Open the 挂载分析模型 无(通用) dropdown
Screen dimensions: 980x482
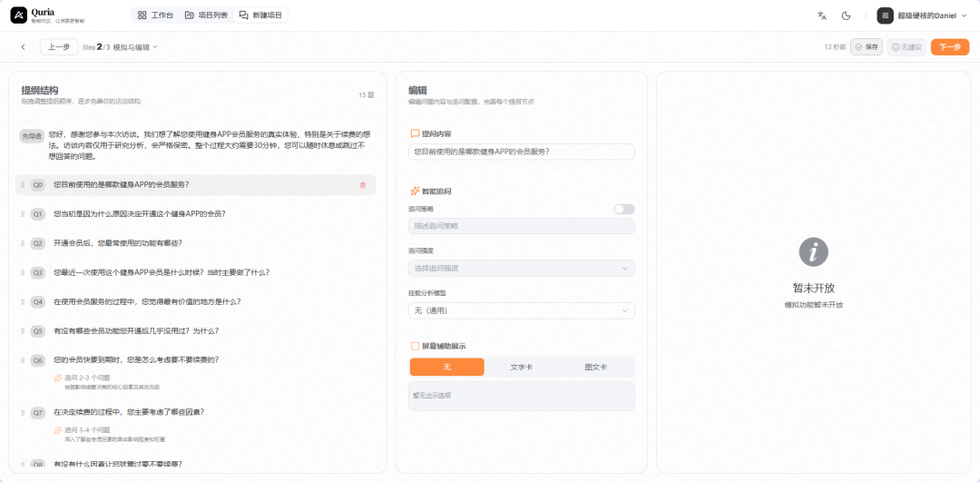[x=521, y=310]
